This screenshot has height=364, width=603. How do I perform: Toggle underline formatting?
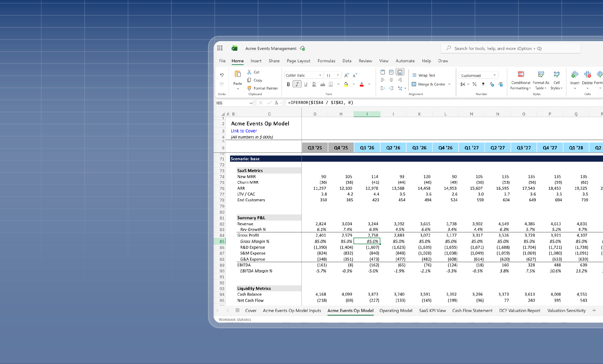(x=306, y=84)
